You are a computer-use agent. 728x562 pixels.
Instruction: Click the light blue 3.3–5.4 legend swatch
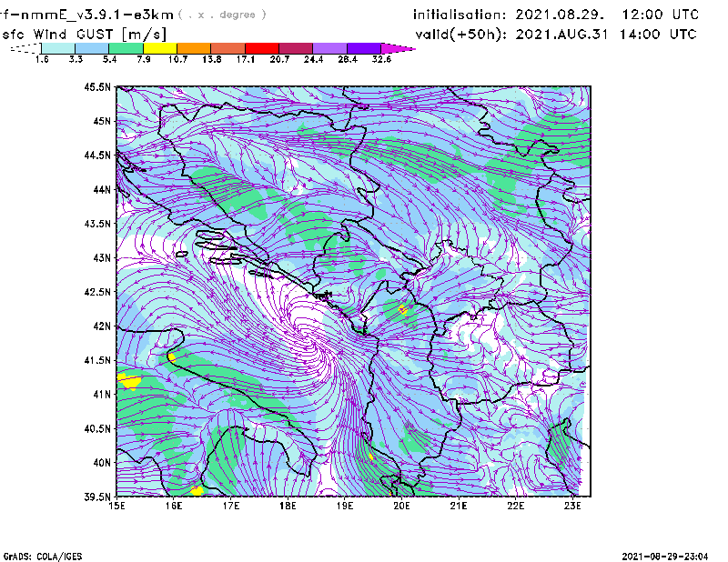92,48
